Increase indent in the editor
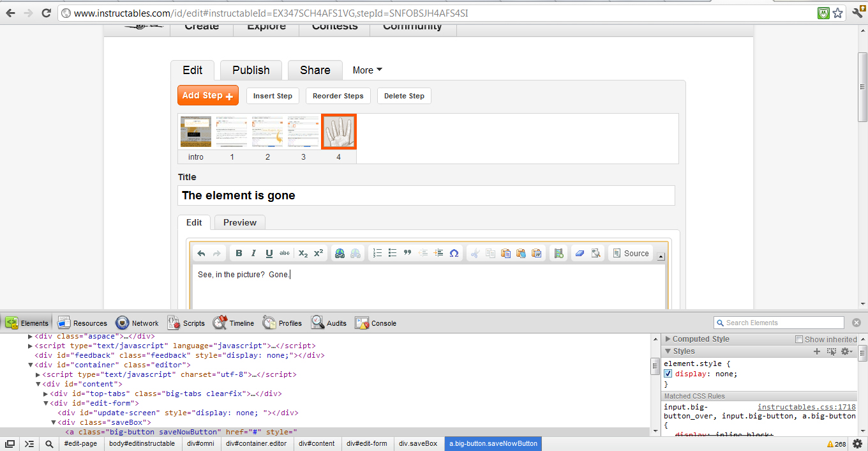 (x=438, y=254)
